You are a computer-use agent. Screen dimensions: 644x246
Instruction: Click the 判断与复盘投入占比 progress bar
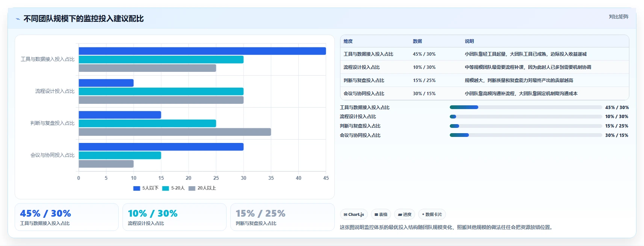click(526, 126)
